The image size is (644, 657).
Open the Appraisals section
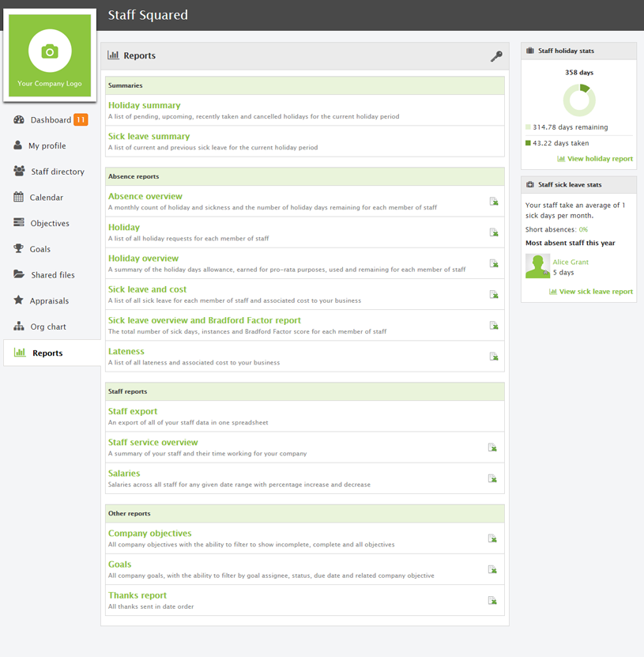point(47,300)
